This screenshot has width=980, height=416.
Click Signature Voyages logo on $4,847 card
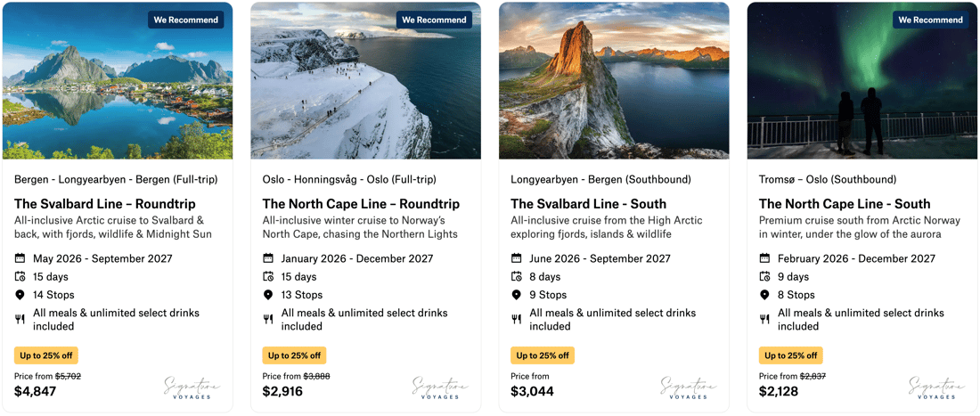tap(192, 387)
